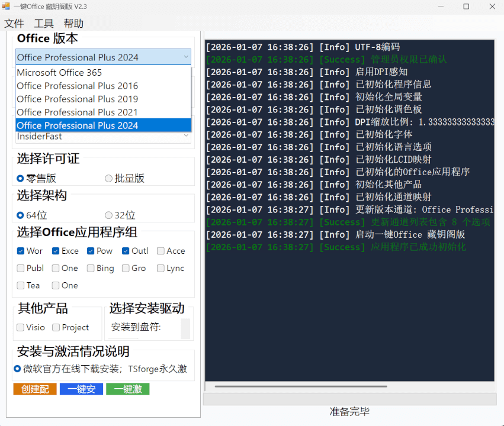The height and width of the screenshot is (426, 504).
Task: Uncheck the Word application checkbox
Action: pos(21,251)
